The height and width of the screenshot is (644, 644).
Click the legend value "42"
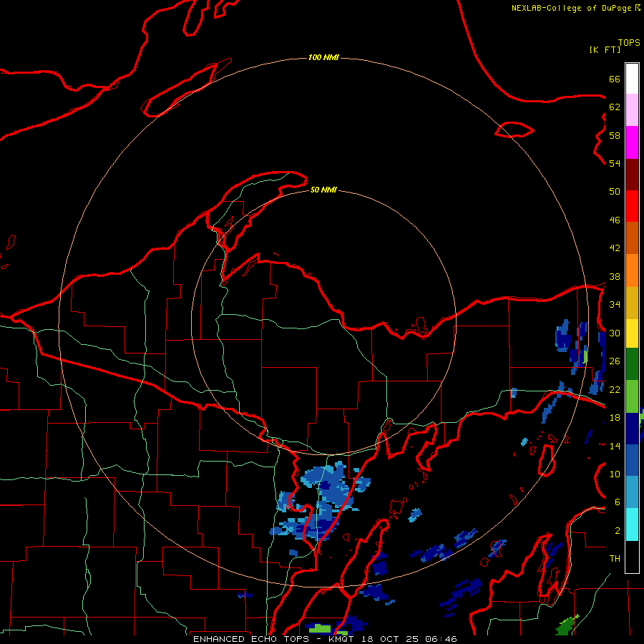click(615, 248)
